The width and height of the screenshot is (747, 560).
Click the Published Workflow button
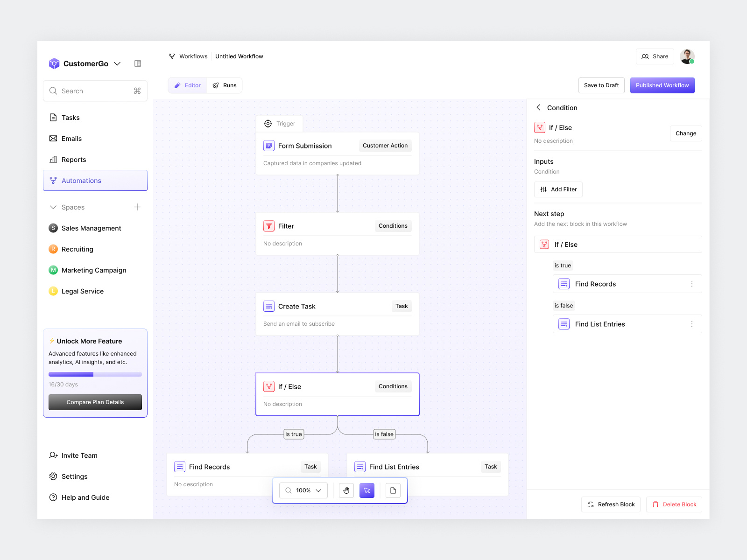662,85
